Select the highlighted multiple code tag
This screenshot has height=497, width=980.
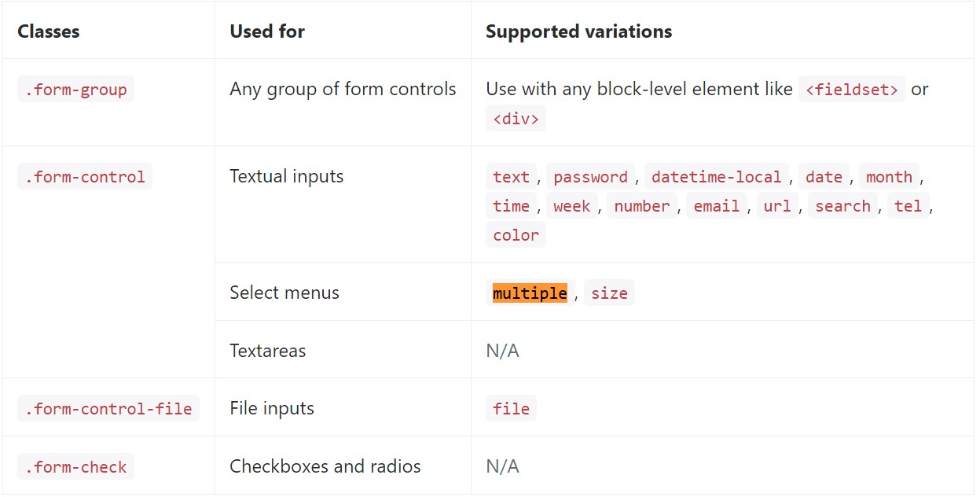click(x=530, y=293)
